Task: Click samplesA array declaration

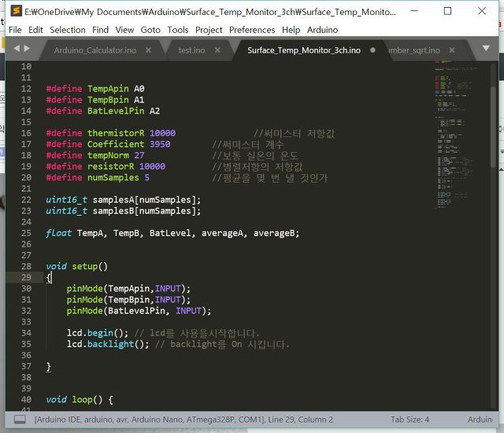Action: (x=124, y=200)
